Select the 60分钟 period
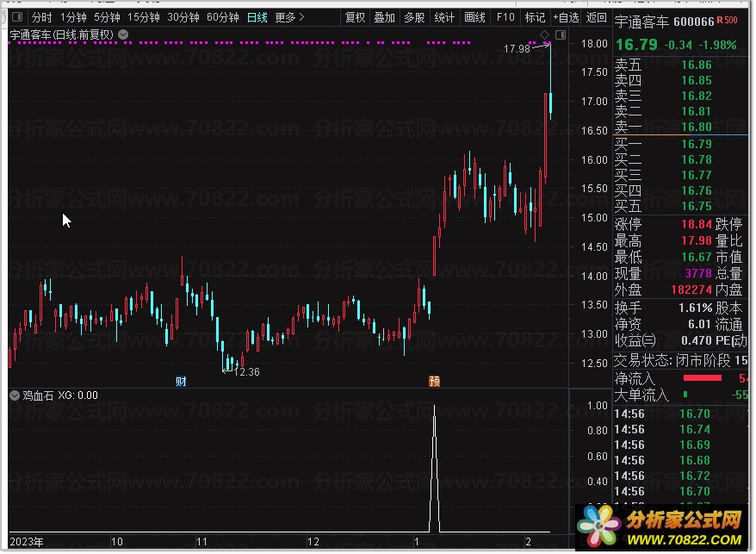Viewport: 756px width, 554px height. pos(223,18)
